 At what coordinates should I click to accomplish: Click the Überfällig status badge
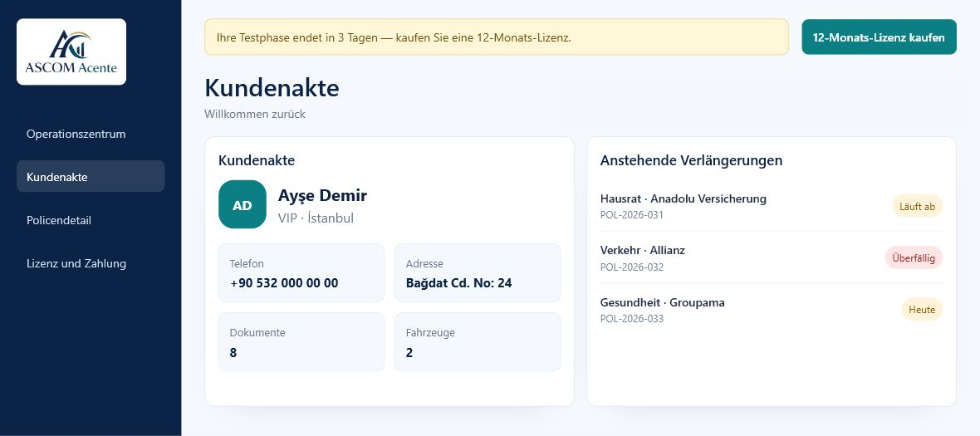click(914, 258)
